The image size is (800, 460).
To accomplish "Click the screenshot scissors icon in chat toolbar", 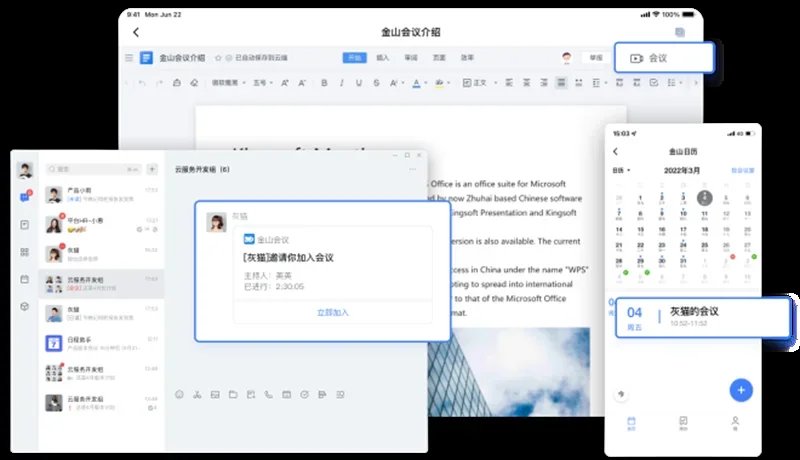I will pos(197,394).
